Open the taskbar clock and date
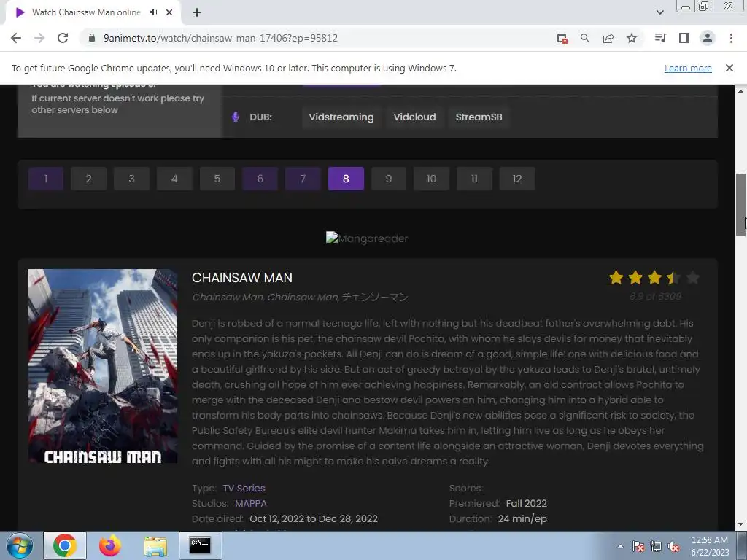747x560 pixels. coord(710,546)
